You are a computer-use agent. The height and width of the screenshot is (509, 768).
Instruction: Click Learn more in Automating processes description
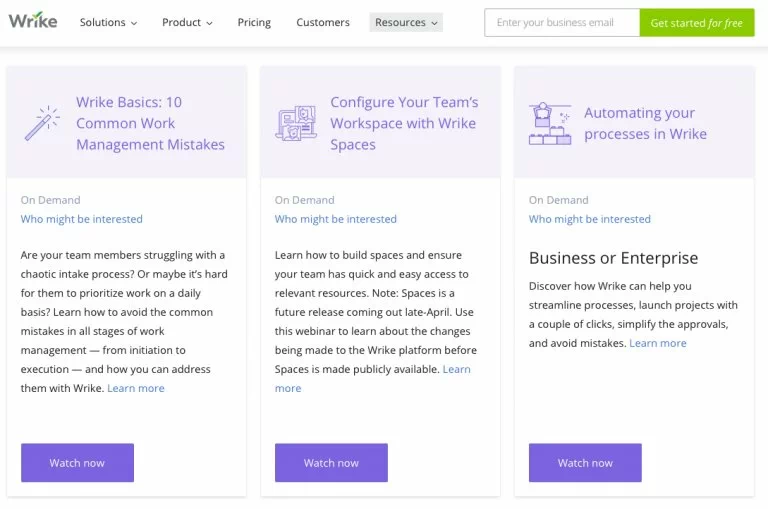pyautogui.click(x=658, y=343)
